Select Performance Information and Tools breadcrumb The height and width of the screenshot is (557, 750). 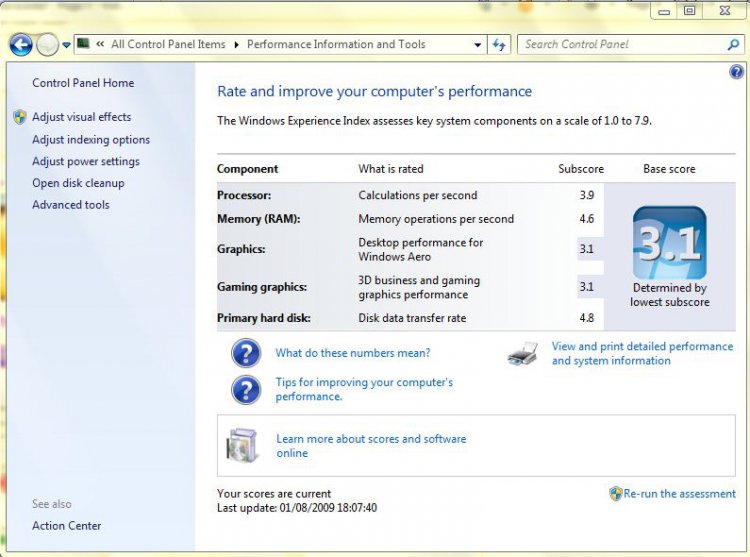tap(336, 44)
